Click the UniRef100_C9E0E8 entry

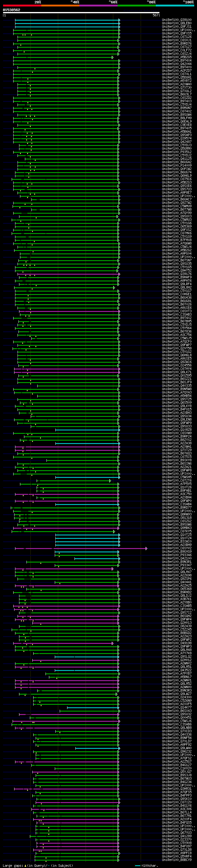point(177,125)
